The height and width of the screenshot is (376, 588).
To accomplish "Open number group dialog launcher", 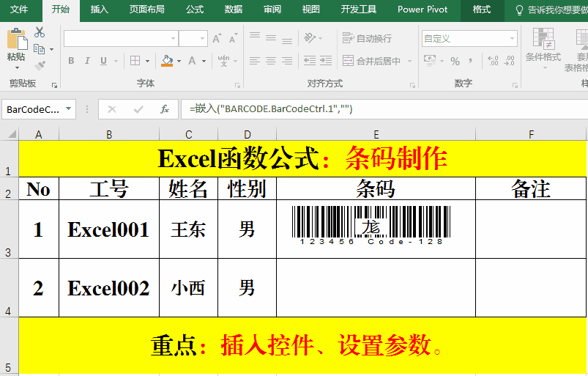I will [515, 86].
